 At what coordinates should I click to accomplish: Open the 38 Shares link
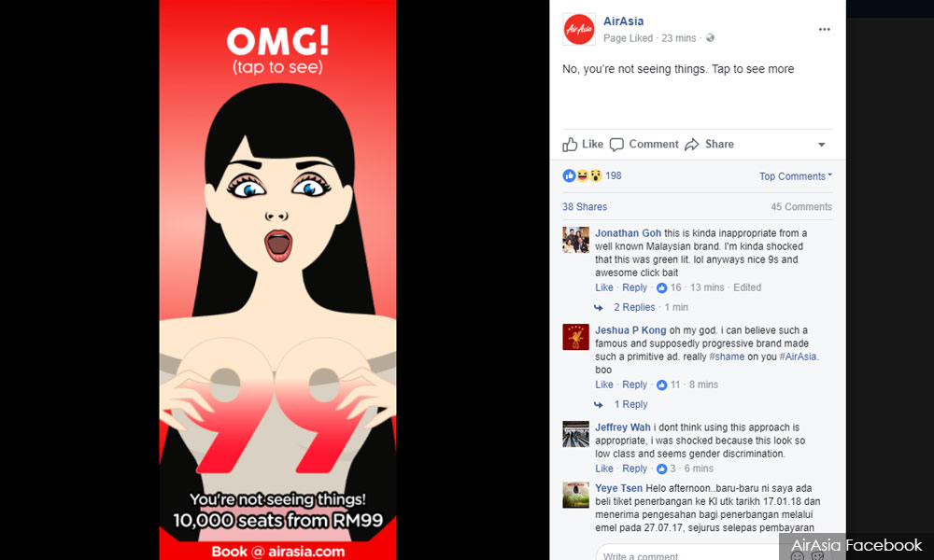[x=585, y=206]
